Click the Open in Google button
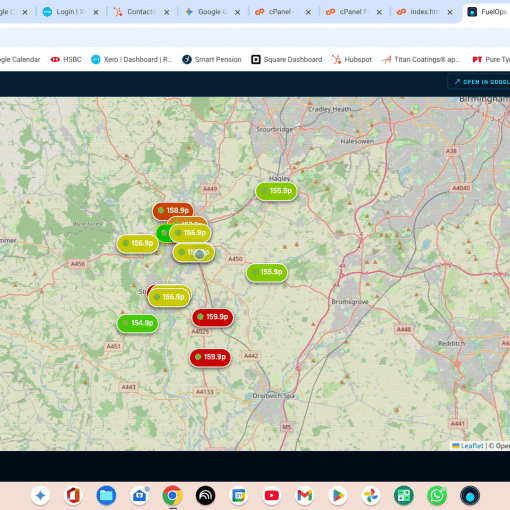The image size is (510, 510). click(x=480, y=82)
